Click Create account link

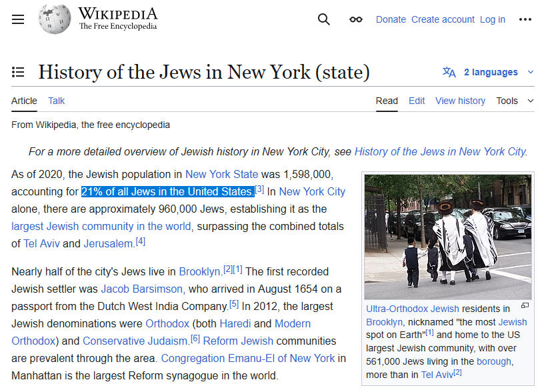point(443,19)
